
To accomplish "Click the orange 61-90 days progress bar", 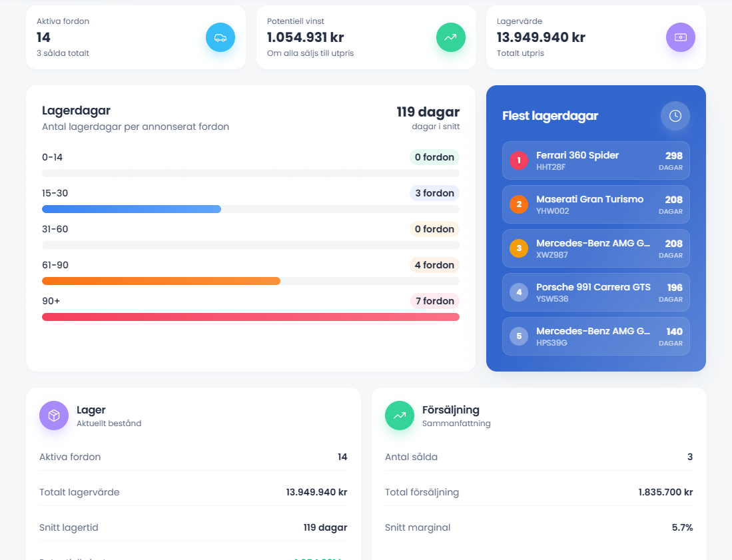I will click(x=161, y=281).
